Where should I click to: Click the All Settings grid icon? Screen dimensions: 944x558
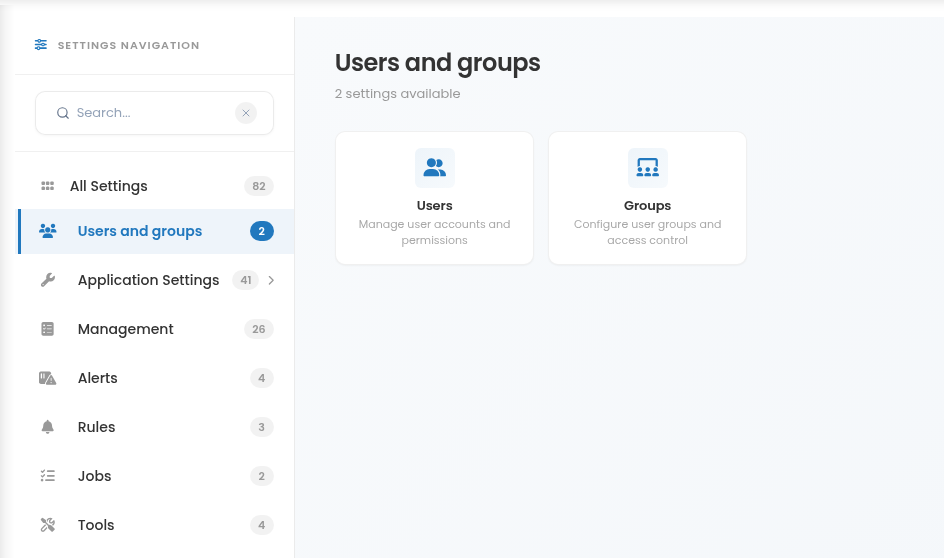[x=48, y=186]
